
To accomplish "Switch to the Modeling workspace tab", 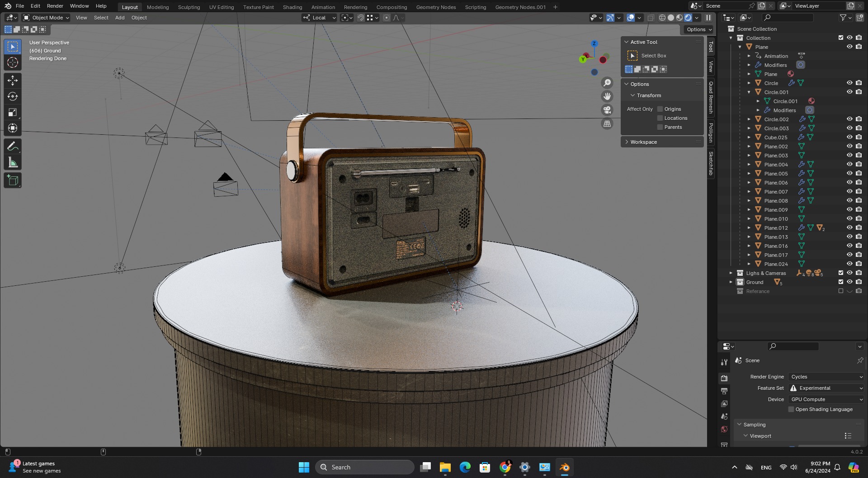I will 158,7.
